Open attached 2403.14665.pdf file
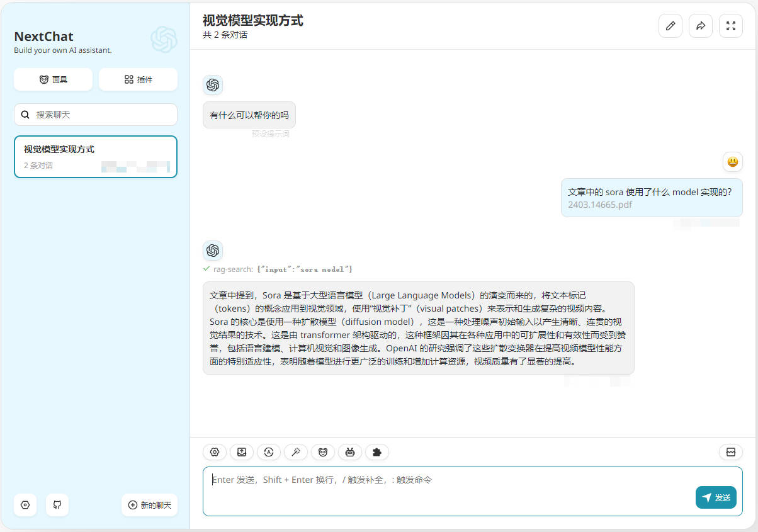 [600, 205]
